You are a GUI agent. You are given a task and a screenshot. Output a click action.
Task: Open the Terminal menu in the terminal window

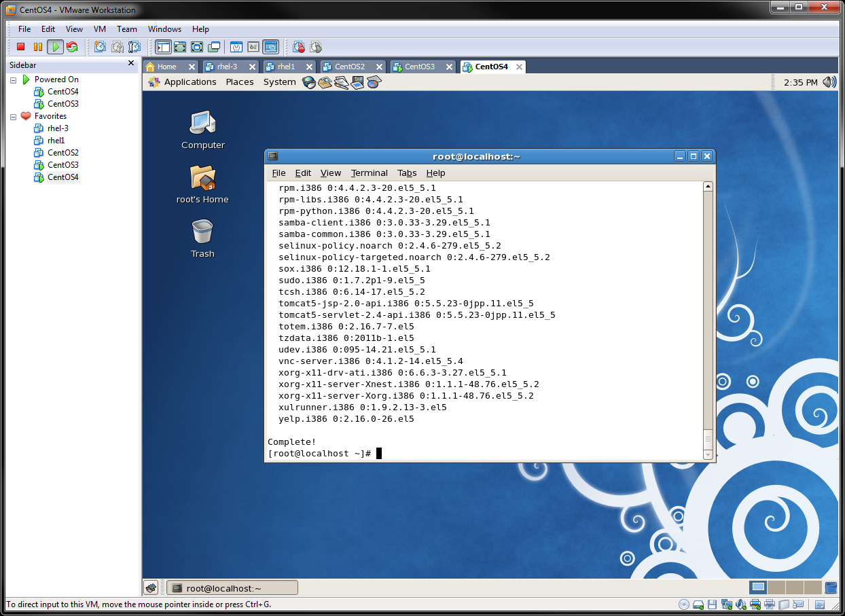point(369,173)
